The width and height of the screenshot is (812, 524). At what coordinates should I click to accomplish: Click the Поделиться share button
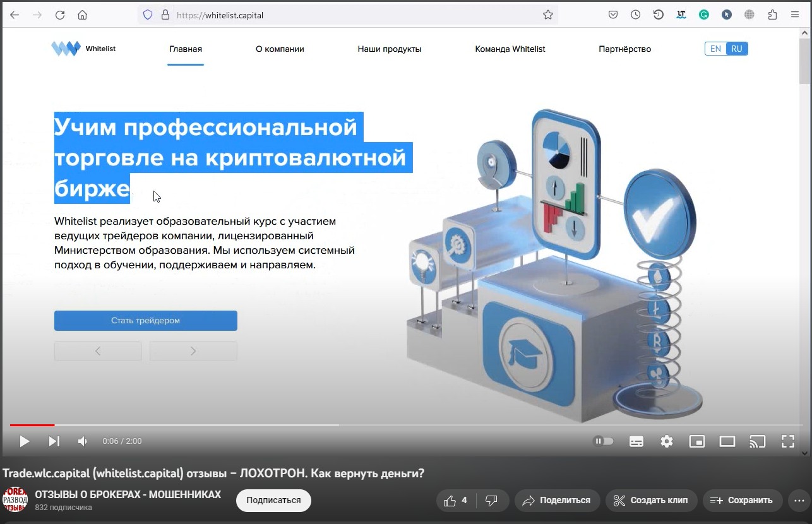(557, 500)
